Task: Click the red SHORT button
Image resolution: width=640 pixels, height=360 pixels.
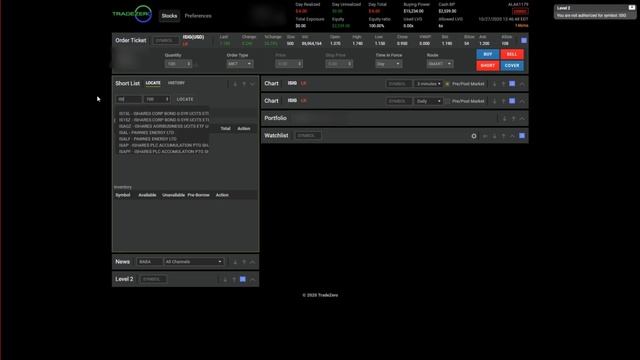Action: tap(487, 66)
